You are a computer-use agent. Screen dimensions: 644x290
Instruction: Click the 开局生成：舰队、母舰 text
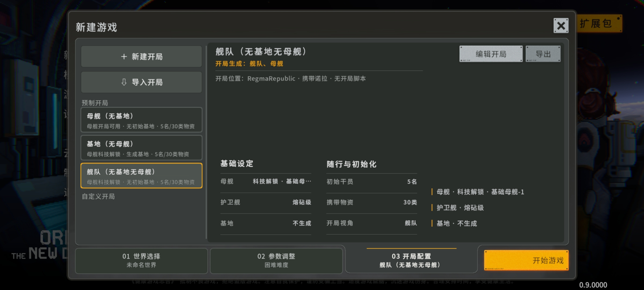point(249,64)
